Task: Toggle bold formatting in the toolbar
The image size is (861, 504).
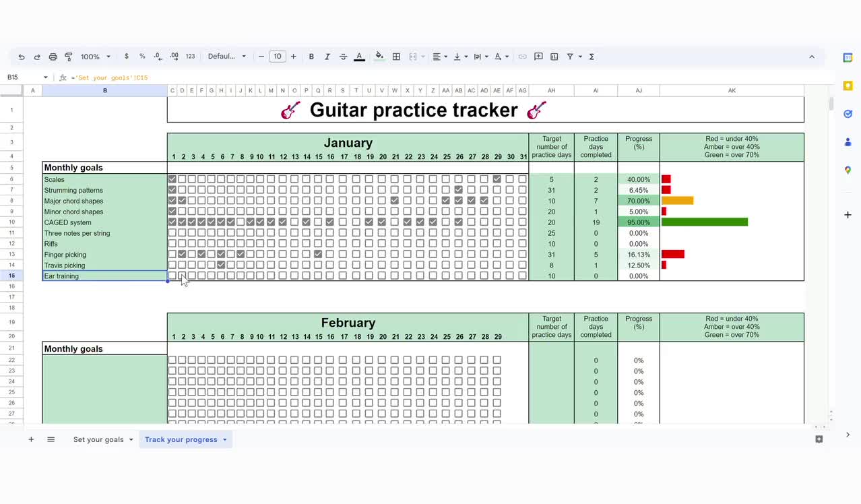Action: [311, 57]
